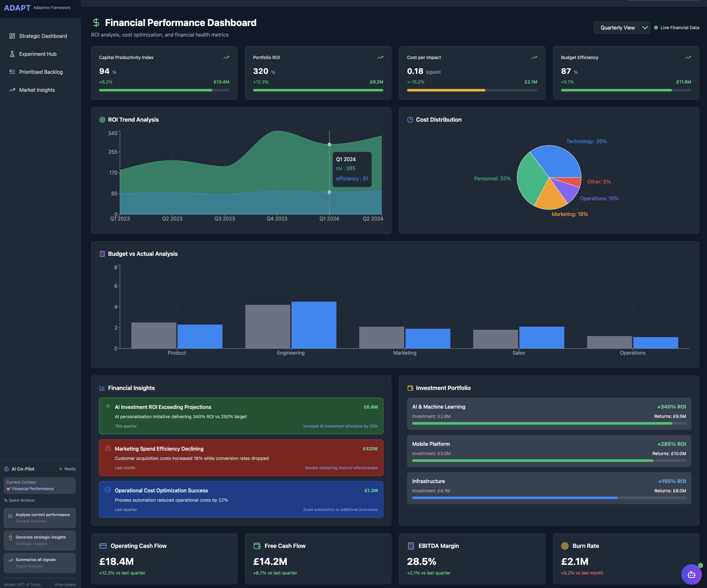Click the ROI Trend Analysis target icon
Viewport: 707px width, 588px height.
point(102,119)
